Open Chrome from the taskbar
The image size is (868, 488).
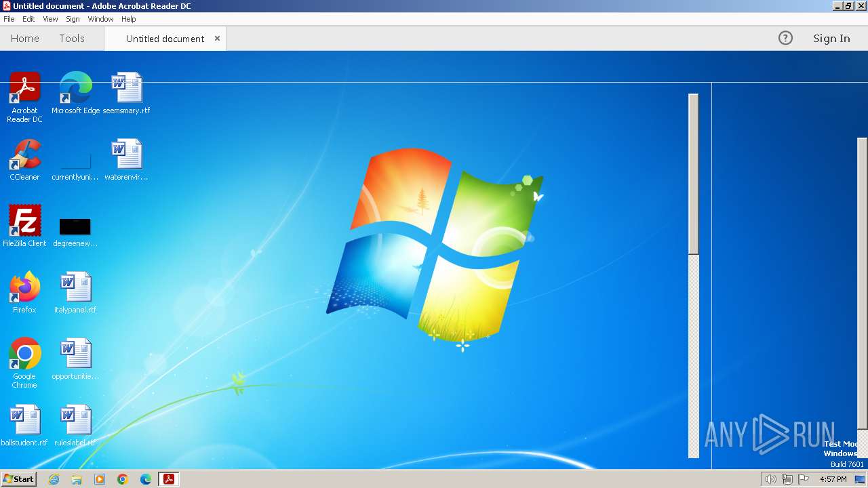123,479
